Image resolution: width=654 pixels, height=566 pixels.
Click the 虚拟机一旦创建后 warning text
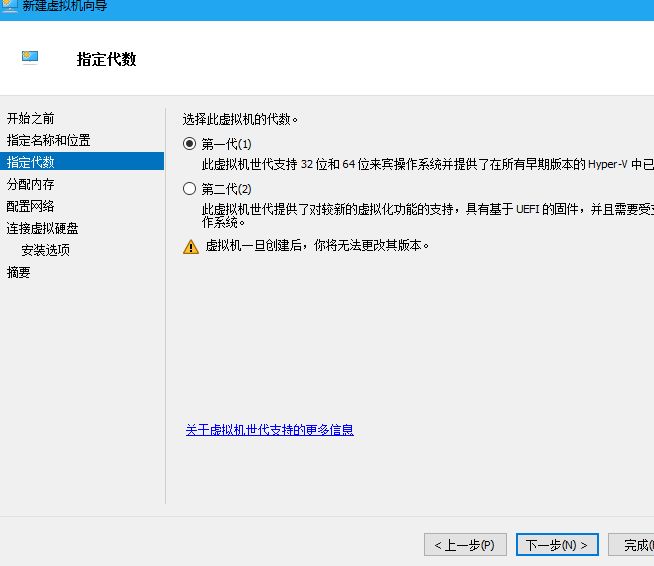(x=317, y=246)
